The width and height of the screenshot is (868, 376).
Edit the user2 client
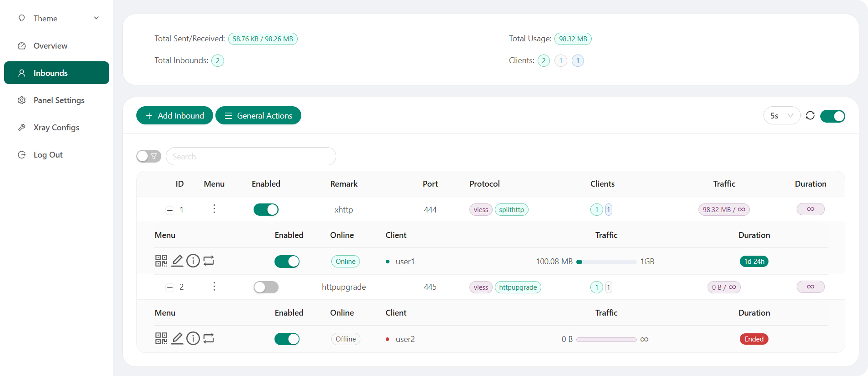tap(177, 338)
